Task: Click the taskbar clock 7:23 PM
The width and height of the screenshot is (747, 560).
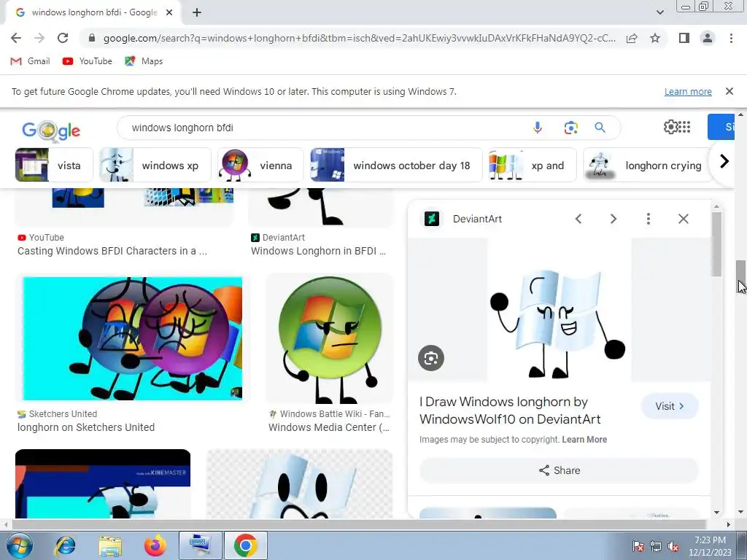Action: [x=709, y=545]
